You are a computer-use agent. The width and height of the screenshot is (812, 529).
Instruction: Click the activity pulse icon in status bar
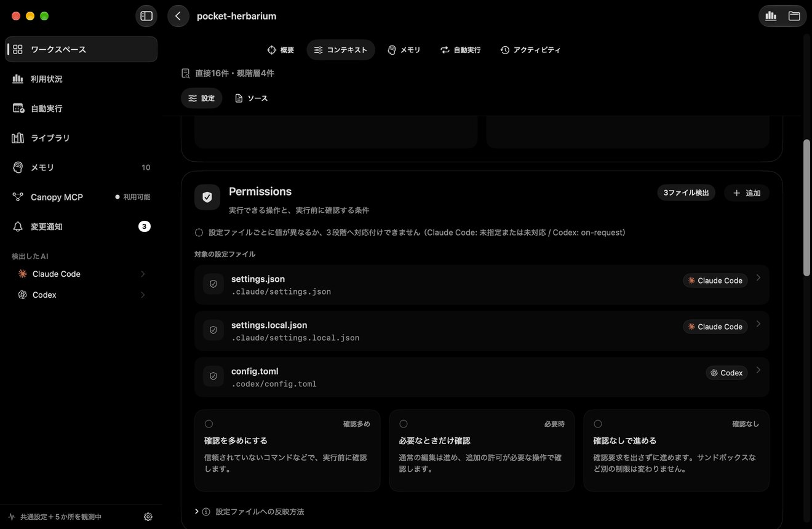pos(11,517)
